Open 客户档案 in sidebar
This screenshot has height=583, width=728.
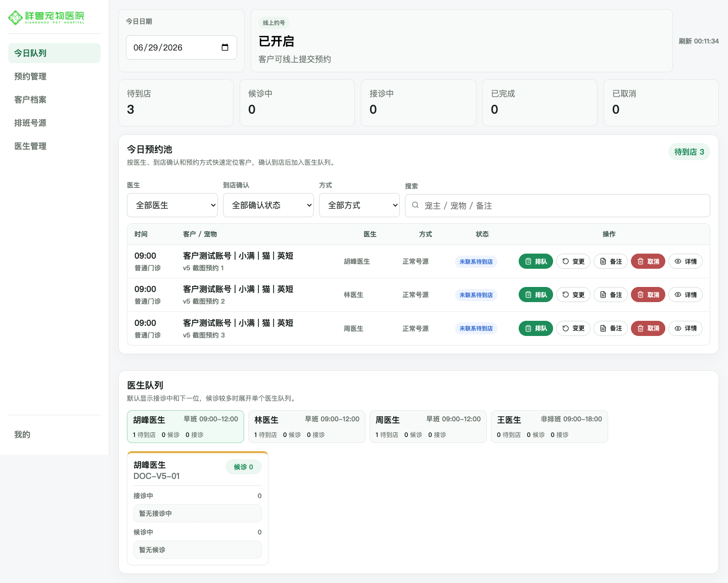[54, 100]
